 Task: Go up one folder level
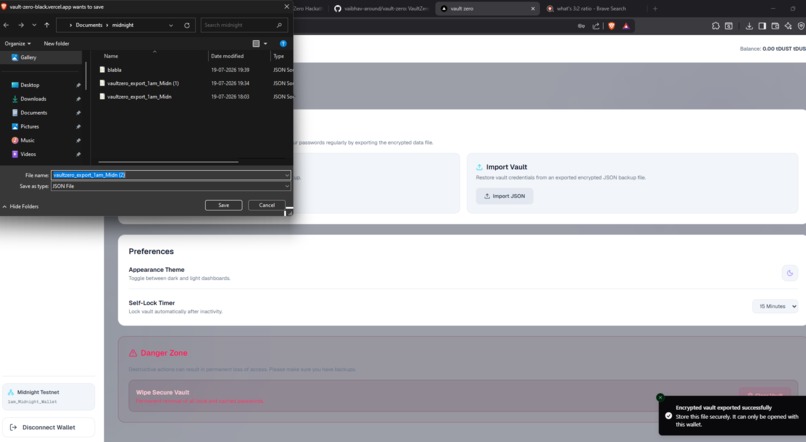point(47,25)
